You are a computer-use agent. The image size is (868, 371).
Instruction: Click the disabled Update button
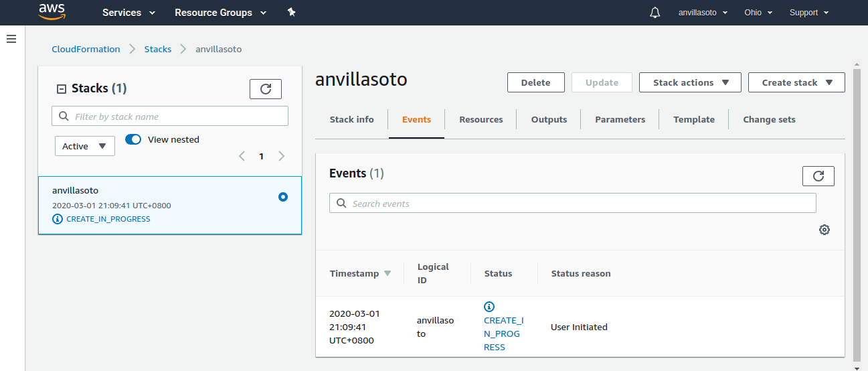(x=602, y=82)
